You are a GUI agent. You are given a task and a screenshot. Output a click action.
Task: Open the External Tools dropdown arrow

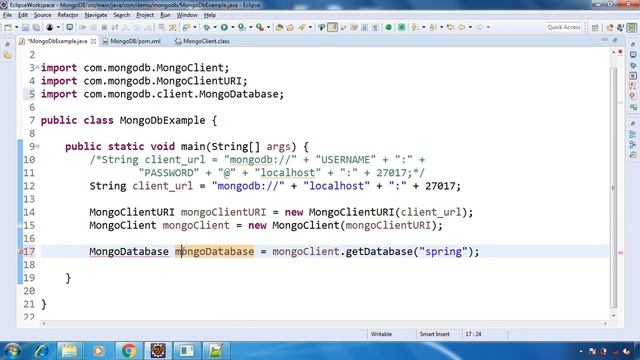(269, 27)
